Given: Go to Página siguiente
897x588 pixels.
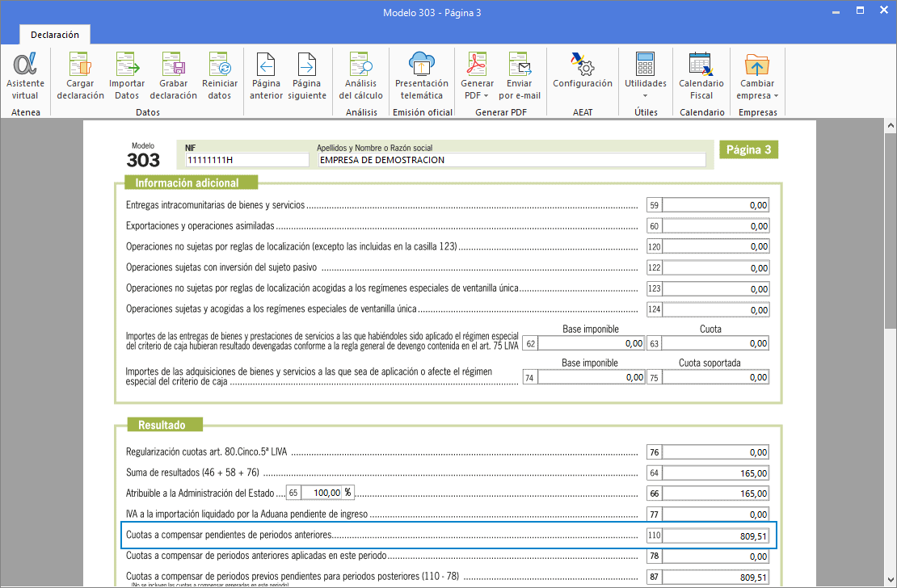Looking at the screenshot, I should point(307,76).
